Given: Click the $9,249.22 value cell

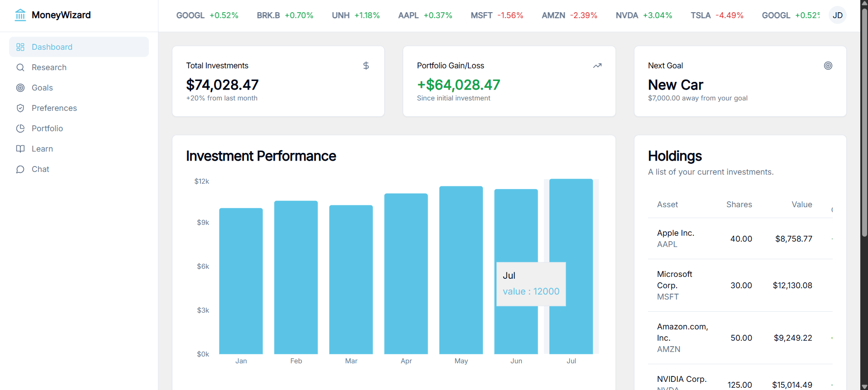Looking at the screenshot, I should (793, 338).
